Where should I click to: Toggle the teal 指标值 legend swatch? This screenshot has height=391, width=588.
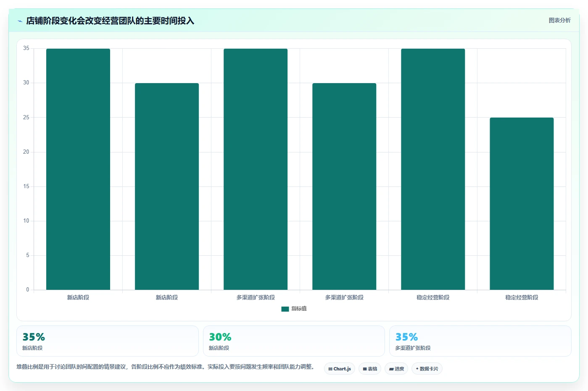pos(285,309)
